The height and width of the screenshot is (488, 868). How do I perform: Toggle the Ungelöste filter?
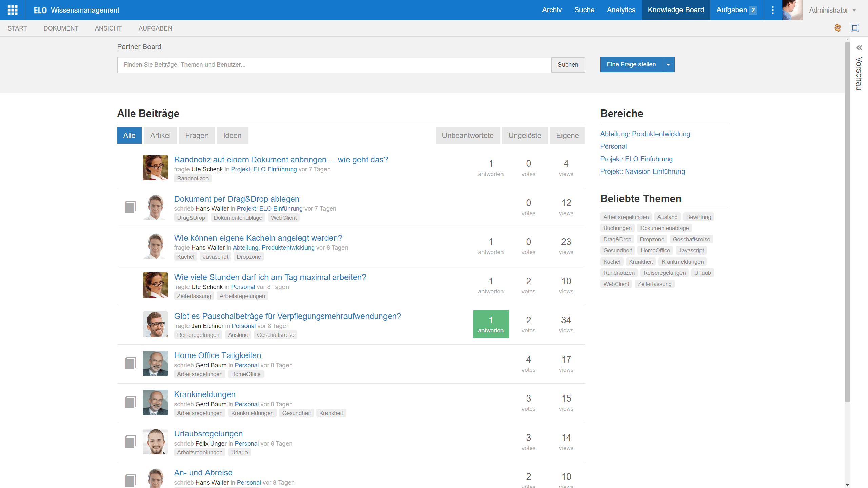point(525,136)
